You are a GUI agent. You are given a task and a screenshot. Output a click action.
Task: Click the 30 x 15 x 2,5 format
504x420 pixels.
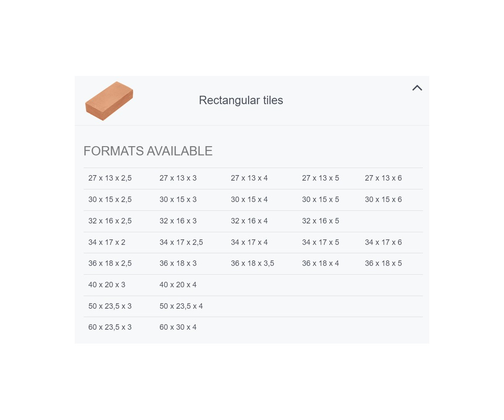[x=110, y=199]
